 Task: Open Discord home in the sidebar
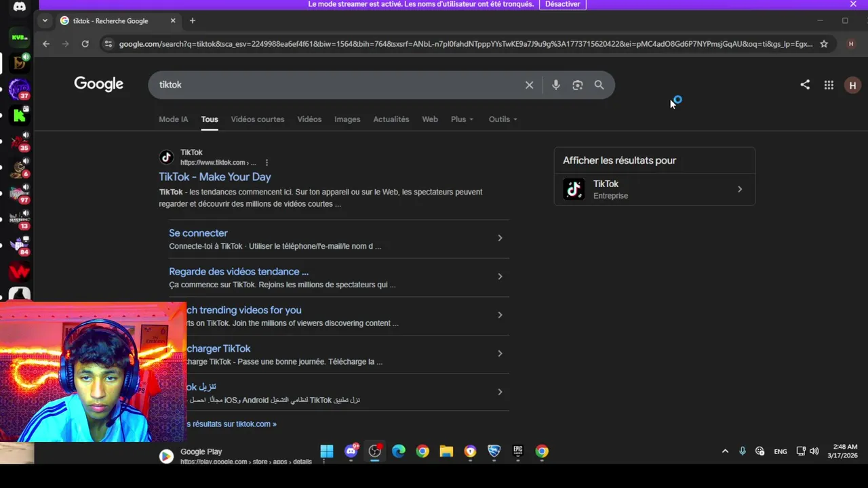(20, 7)
